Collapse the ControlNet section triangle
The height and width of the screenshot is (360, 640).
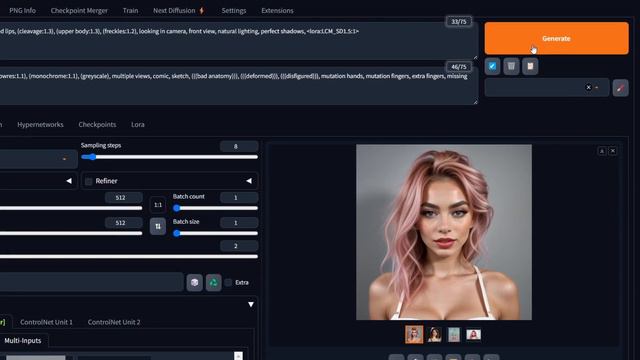251,304
